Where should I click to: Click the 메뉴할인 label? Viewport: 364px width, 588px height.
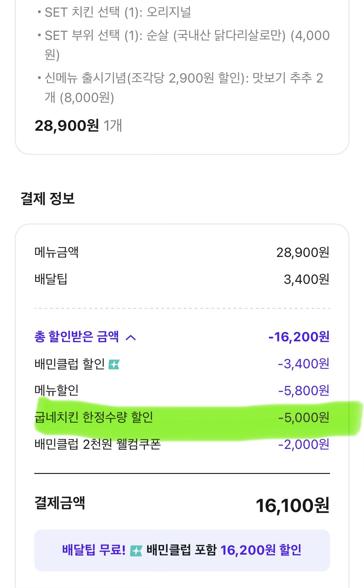57,390
